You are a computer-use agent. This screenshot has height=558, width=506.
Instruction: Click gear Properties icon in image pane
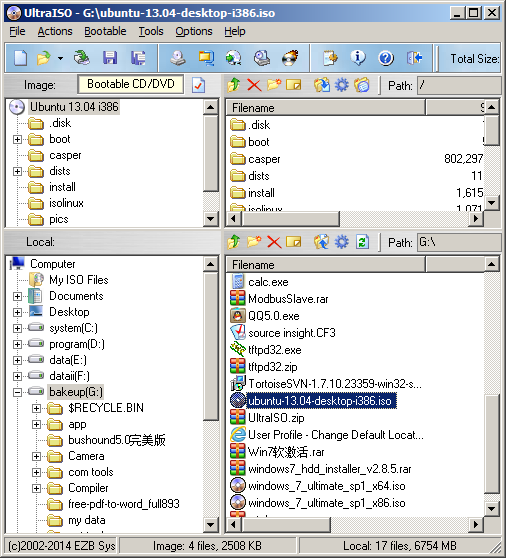[x=342, y=85]
